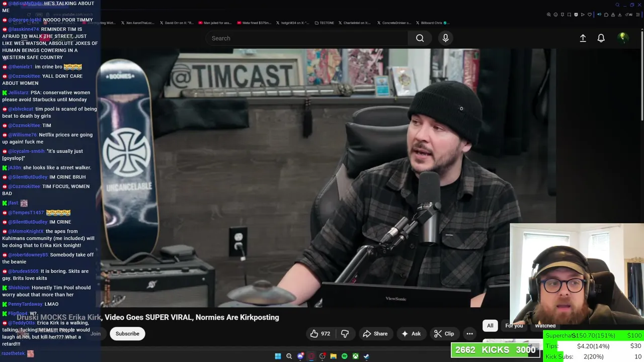Screen dimensions: 644x362
Task: Click browser toolbar extensions cube icon
Action: point(606,15)
